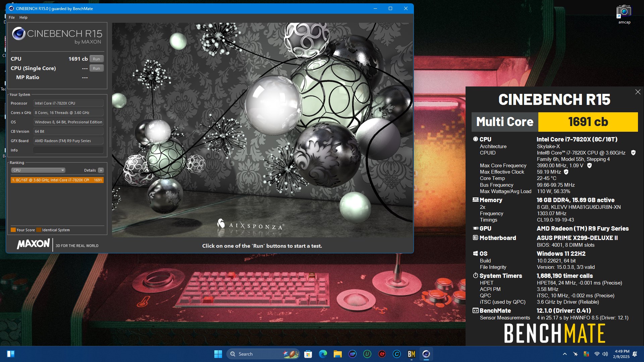Open File Explorer from the taskbar
The height and width of the screenshot is (362, 644).
pos(338,354)
